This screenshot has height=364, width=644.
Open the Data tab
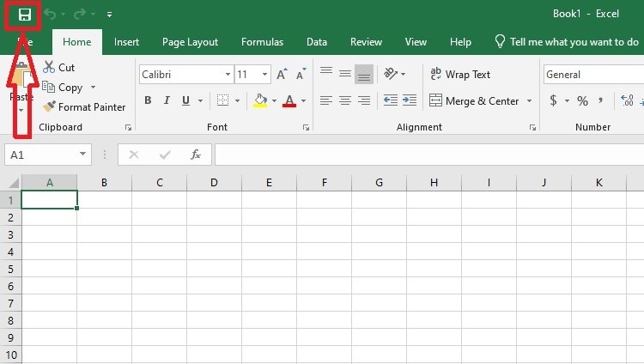click(x=317, y=42)
